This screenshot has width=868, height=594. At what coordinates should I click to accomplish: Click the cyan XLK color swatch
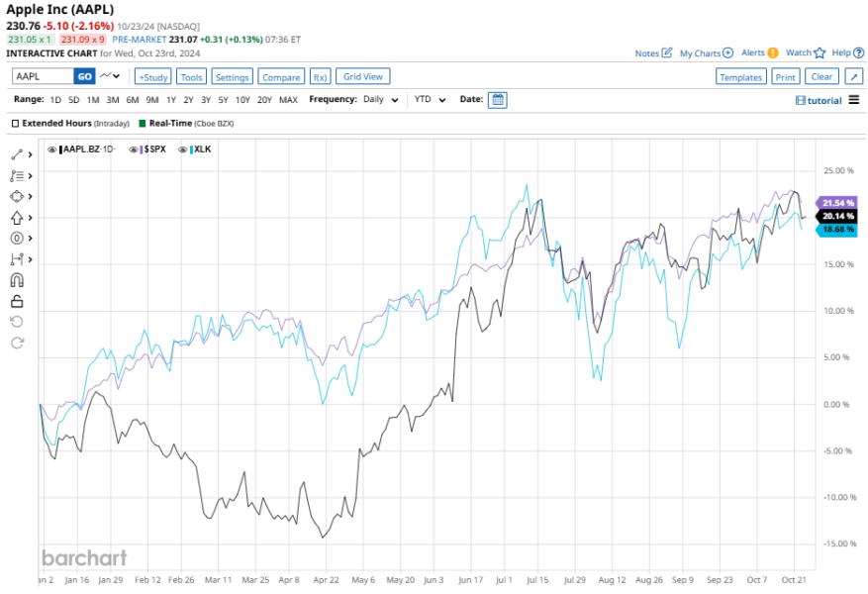pyautogui.click(x=191, y=149)
